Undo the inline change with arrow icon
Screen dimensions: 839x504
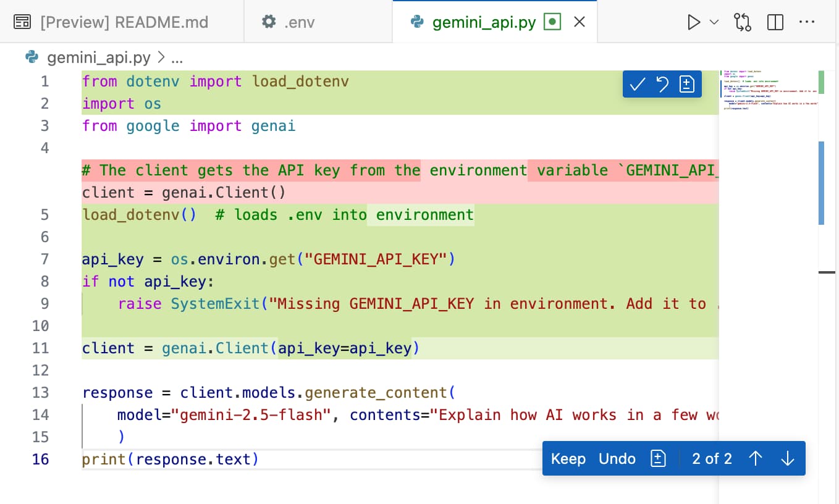pyautogui.click(x=662, y=85)
